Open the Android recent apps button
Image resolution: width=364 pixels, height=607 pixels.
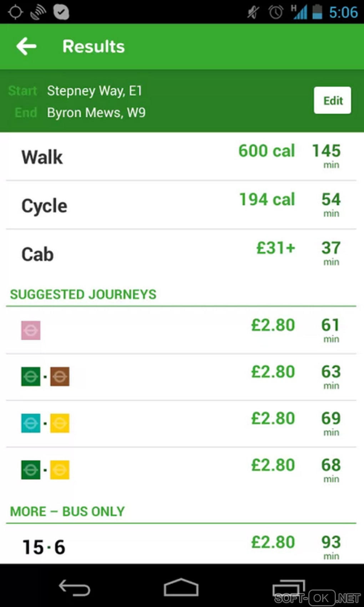288,588
